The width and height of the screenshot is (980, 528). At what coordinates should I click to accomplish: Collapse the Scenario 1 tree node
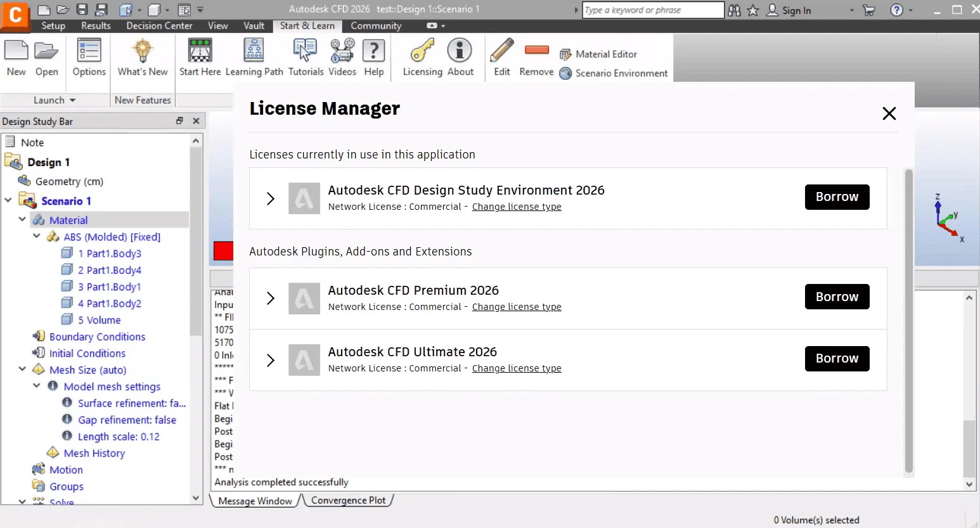tap(8, 200)
